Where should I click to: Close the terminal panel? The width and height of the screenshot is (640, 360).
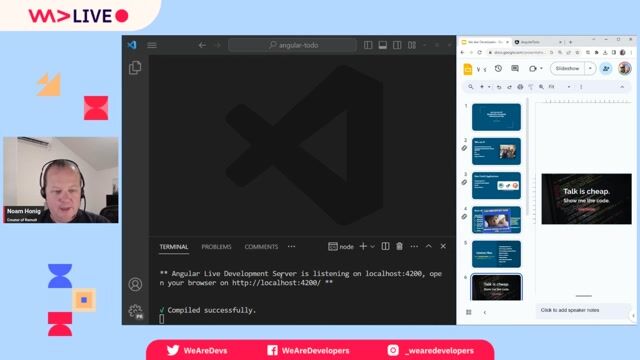(x=443, y=246)
